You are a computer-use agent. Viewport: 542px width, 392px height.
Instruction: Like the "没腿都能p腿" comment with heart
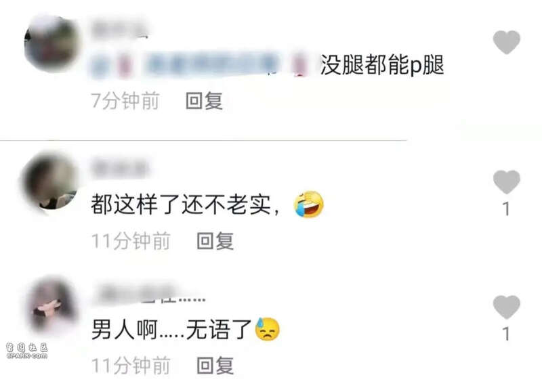pyautogui.click(x=506, y=42)
